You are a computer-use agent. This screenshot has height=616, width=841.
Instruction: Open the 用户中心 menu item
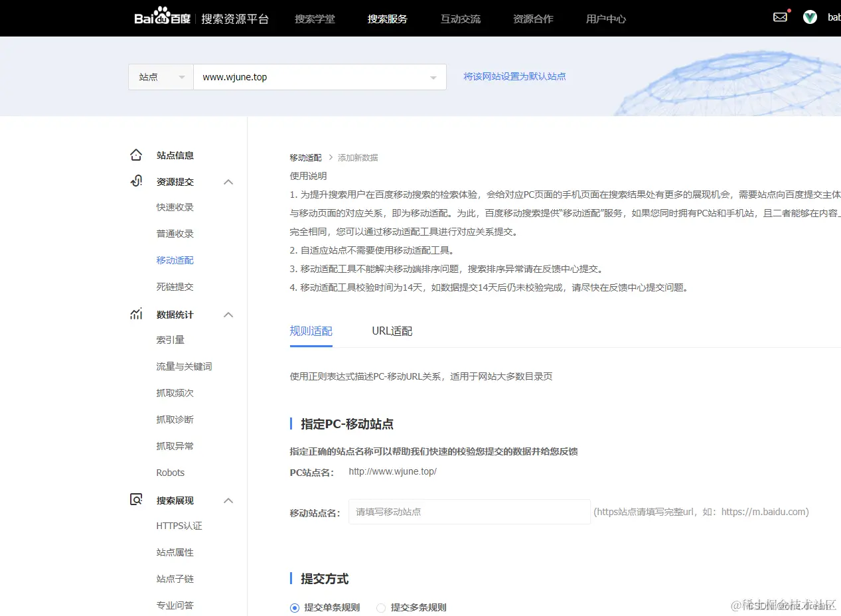(x=605, y=19)
